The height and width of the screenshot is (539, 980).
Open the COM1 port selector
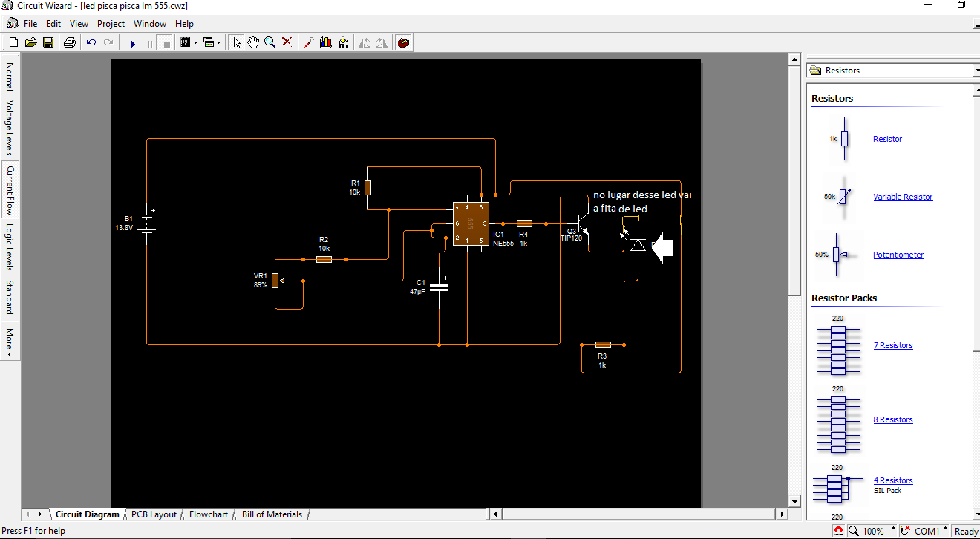pyautogui.click(x=924, y=531)
